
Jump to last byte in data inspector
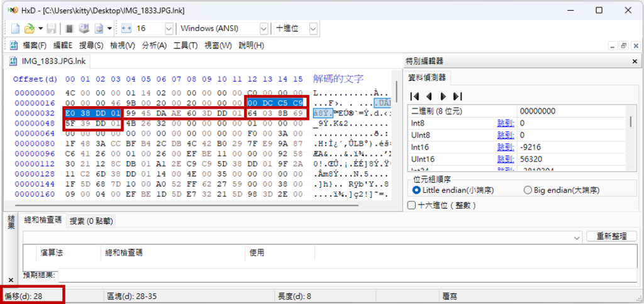point(458,96)
